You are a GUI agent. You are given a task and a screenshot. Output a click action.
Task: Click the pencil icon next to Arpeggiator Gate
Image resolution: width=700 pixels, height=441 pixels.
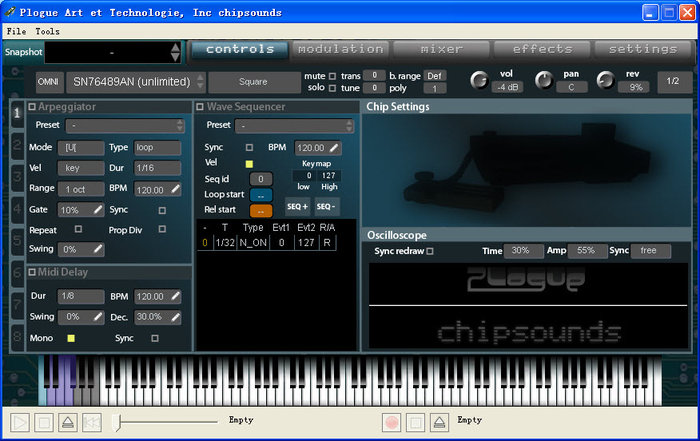tap(98, 210)
